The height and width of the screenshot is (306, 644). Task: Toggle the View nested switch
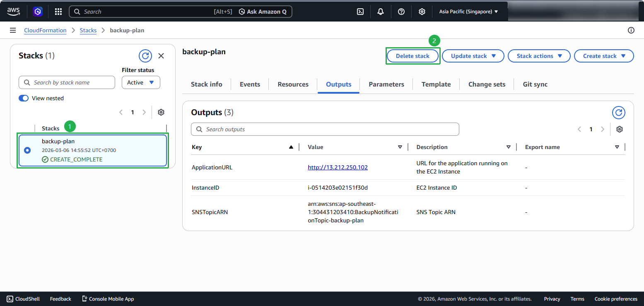(24, 98)
